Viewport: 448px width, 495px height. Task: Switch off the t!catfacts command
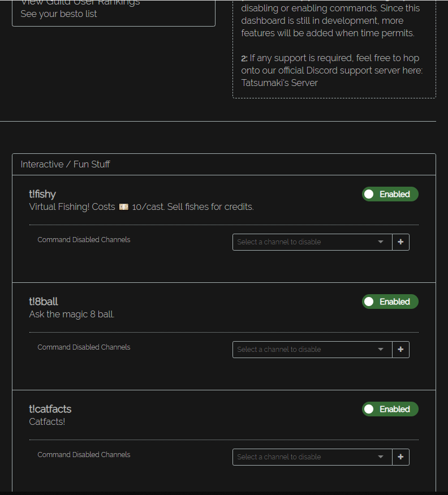click(x=390, y=409)
